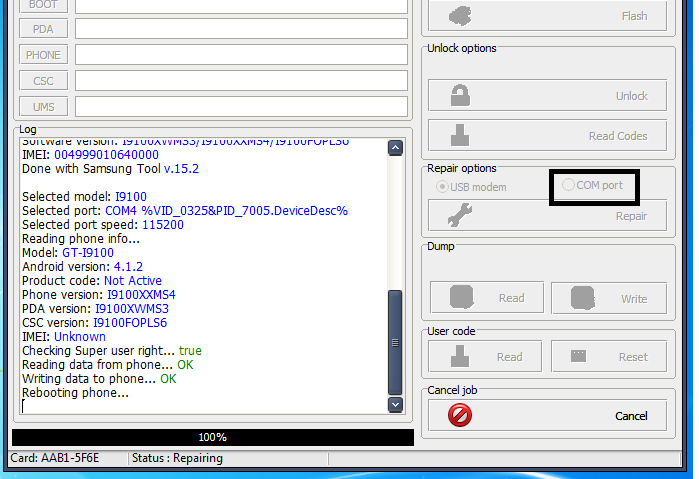Click the PHONE file path field
Image resolution: width=699 pixels, height=479 pixels.
click(x=241, y=55)
